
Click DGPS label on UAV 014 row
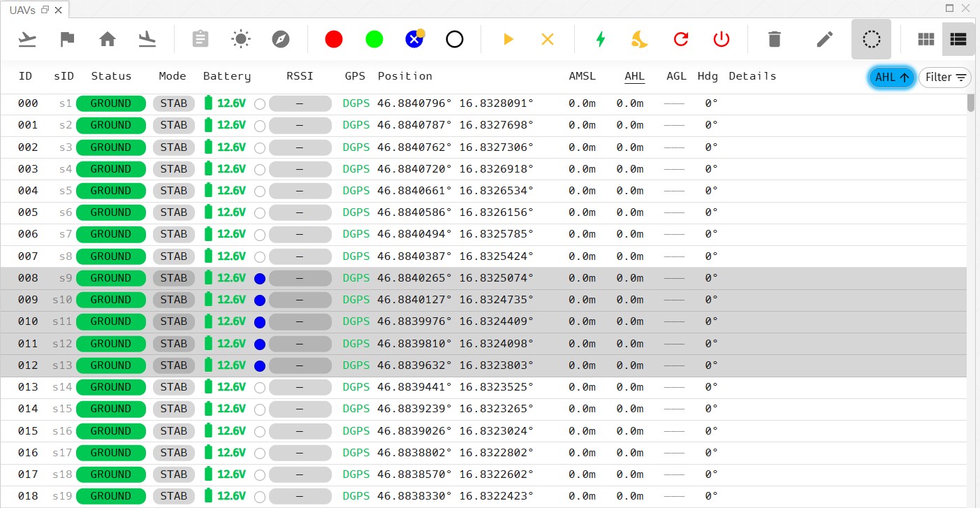(x=356, y=409)
